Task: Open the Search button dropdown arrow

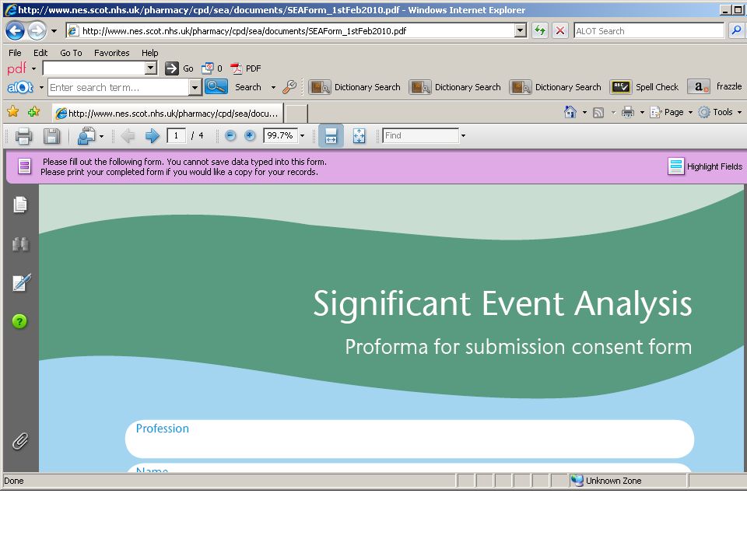Action: tap(273, 87)
